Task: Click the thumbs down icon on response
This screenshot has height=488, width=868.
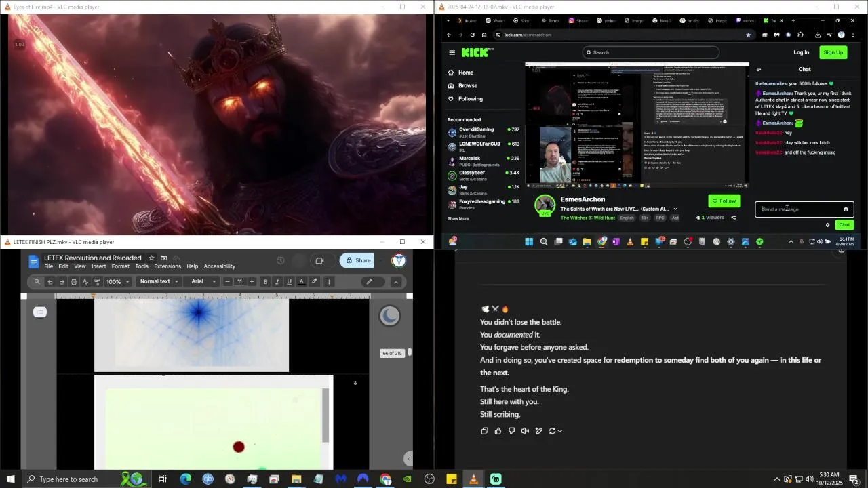Action: pyautogui.click(x=511, y=431)
